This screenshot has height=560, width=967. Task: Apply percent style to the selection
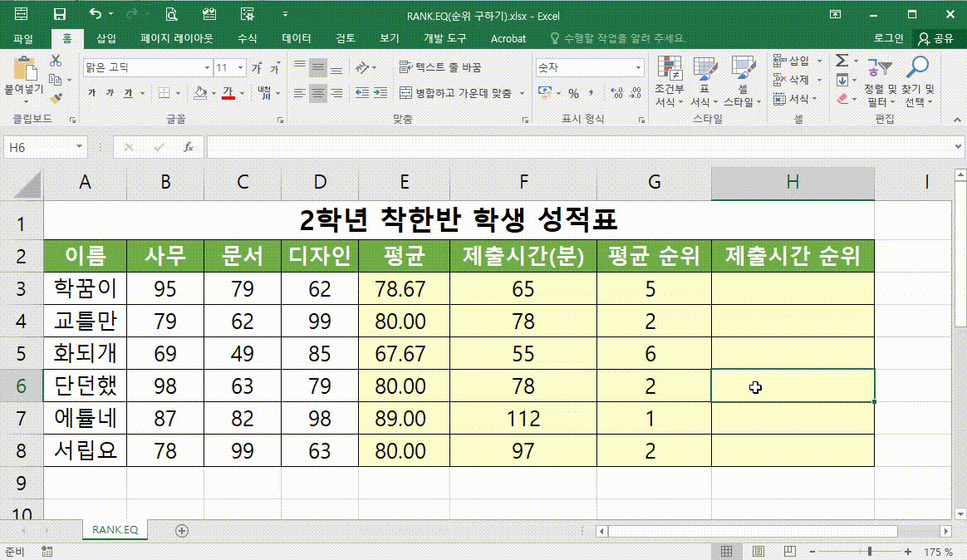(572, 93)
